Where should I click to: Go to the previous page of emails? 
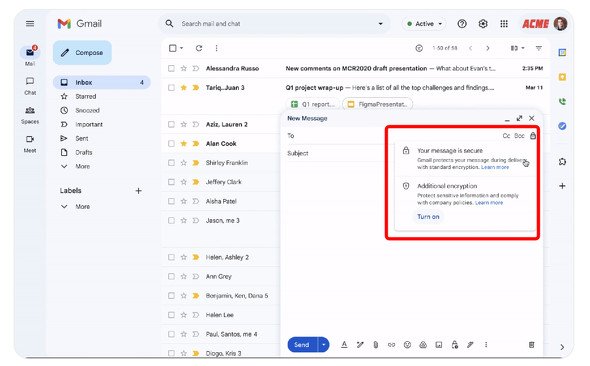470,48
